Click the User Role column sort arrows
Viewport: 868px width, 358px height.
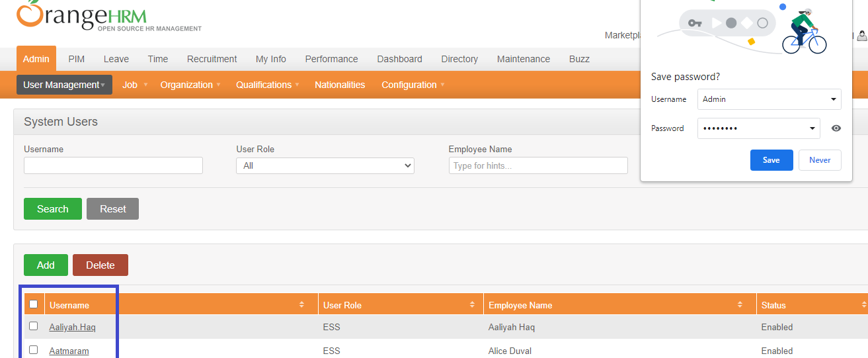pyautogui.click(x=472, y=304)
